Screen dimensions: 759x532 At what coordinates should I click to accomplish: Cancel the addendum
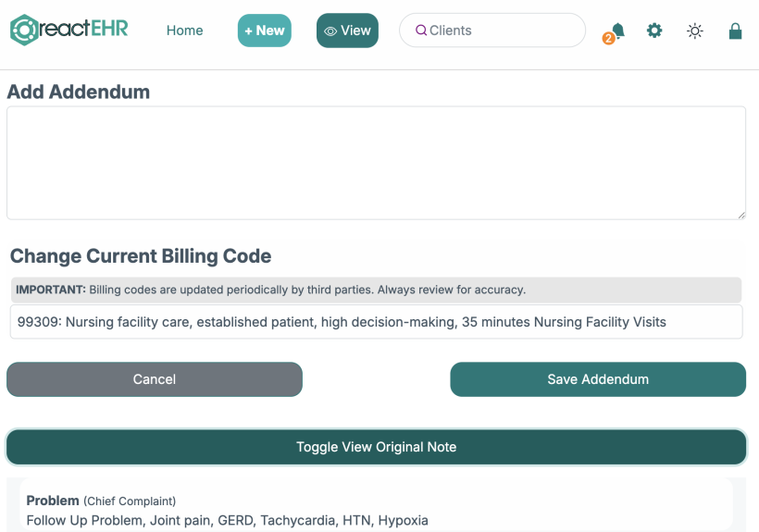point(155,379)
